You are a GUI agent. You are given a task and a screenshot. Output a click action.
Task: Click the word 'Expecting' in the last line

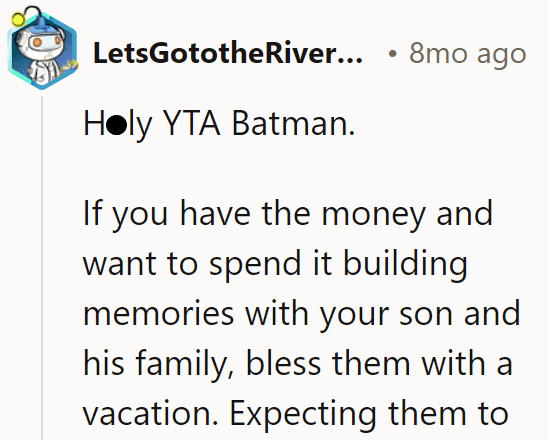pyautogui.click(x=303, y=416)
